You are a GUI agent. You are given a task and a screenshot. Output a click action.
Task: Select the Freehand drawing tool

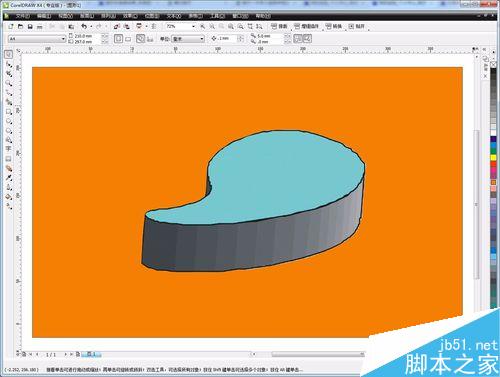[9, 93]
